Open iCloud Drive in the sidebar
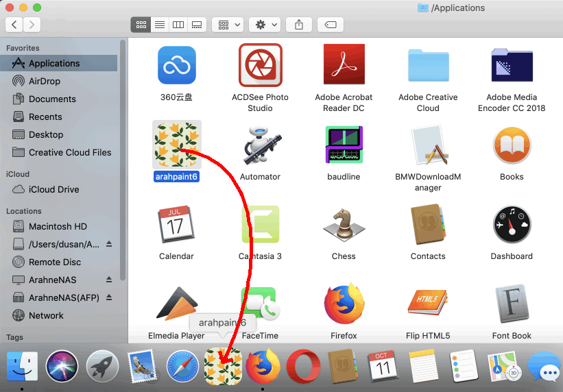This screenshot has width=563, height=392. [x=59, y=190]
